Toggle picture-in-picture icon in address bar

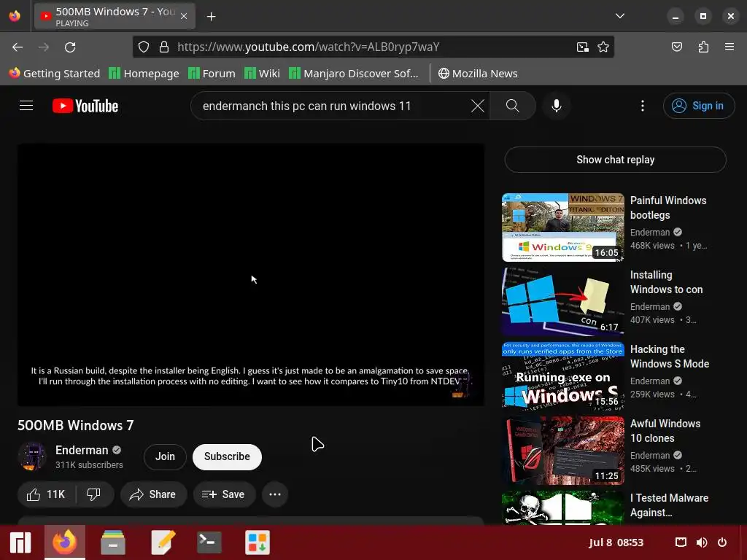point(582,47)
